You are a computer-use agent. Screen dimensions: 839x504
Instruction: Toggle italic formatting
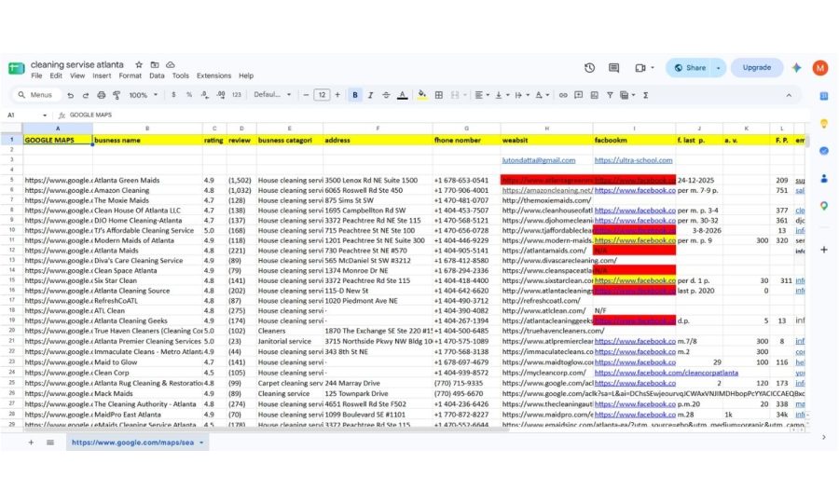pos(370,95)
